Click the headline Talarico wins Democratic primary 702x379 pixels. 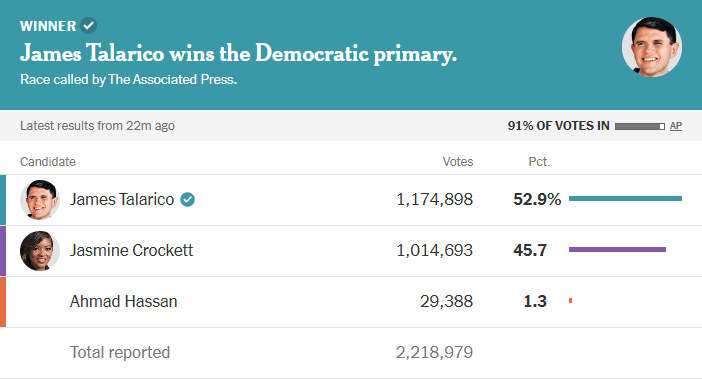coord(238,54)
